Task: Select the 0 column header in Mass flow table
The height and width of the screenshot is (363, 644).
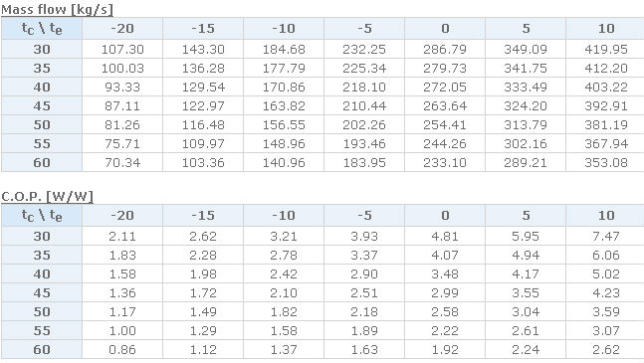Action: 445,28
